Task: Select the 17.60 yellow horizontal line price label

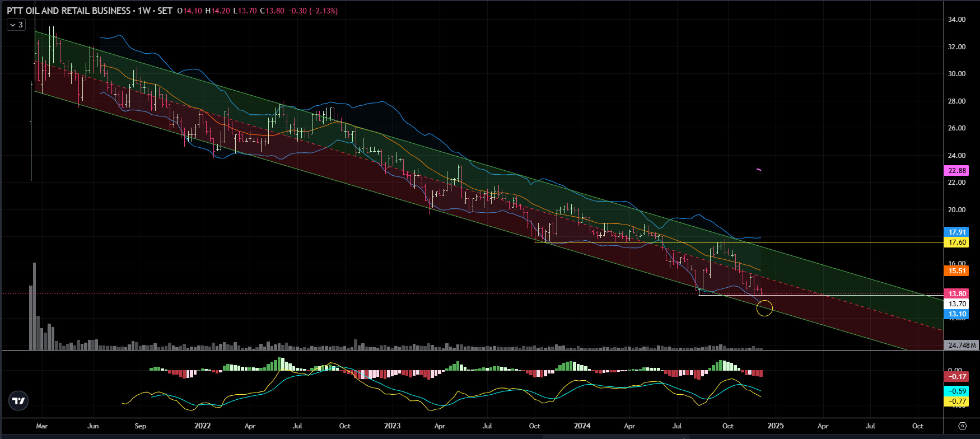Action: click(956, 242)
